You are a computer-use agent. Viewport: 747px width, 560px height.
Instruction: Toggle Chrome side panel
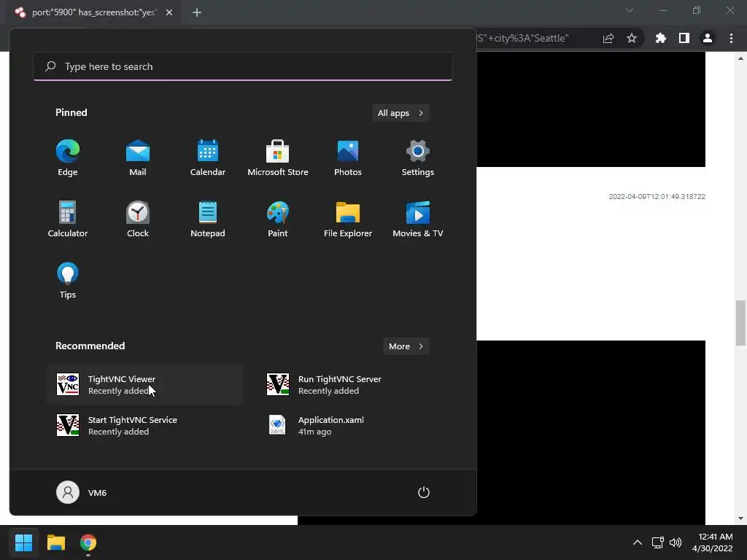[684, 39]
